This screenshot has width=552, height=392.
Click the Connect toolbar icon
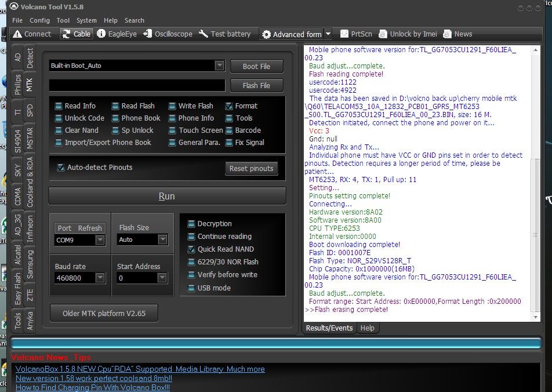[x=32, y=34]
